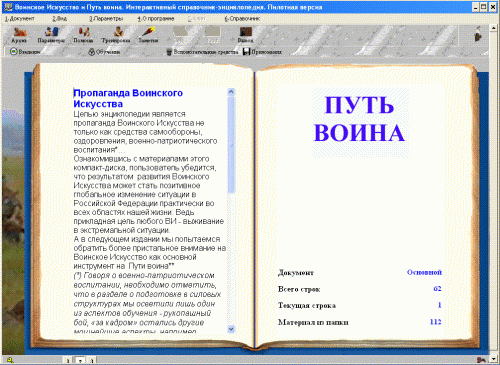The image size is (500, 365).
Task: Open the Обучение section button
Action: click(x=104, y=52)
